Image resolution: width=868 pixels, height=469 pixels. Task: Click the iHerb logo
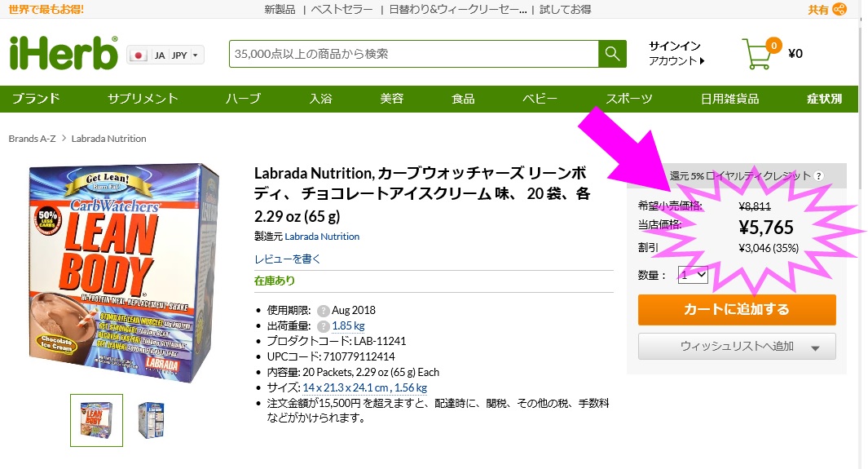click(64, 54)
